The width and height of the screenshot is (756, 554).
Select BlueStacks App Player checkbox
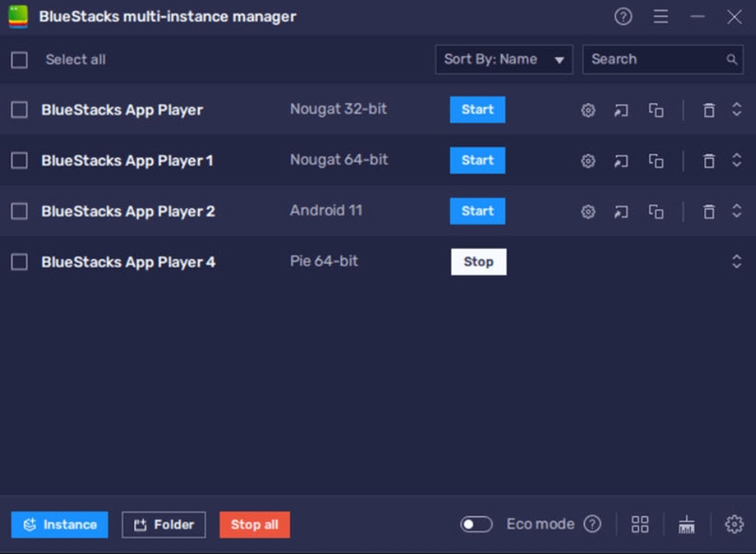(19, 110)
